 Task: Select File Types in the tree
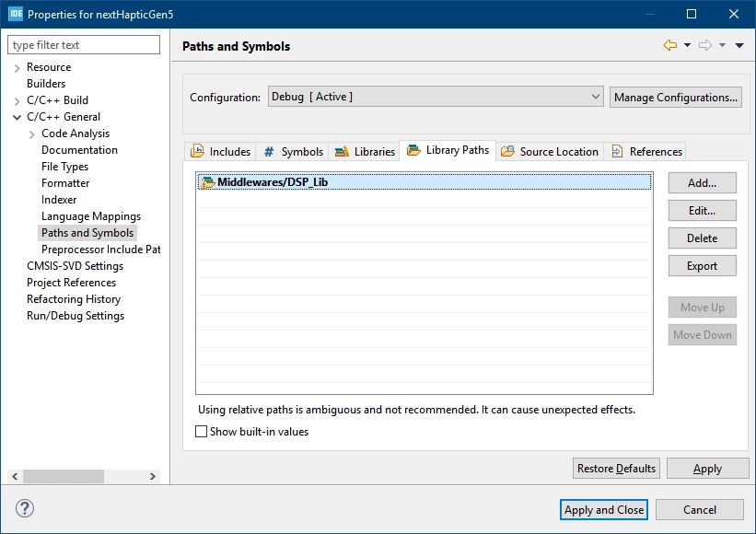(65, 167)
